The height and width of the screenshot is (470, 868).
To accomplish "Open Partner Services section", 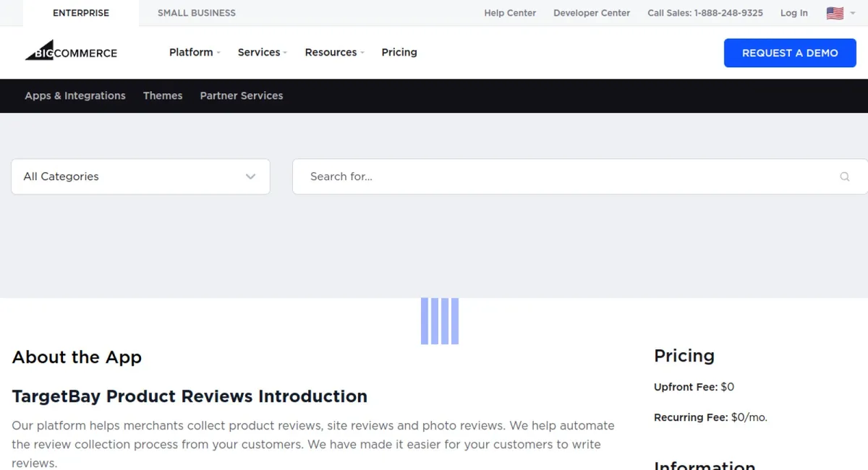I will [x=242, y=95].
